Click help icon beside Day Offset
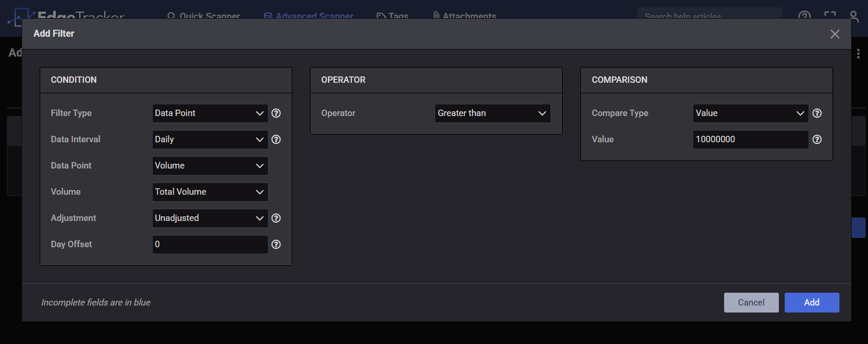This screenshot has height=344, width=868. [x=276, y=244]
